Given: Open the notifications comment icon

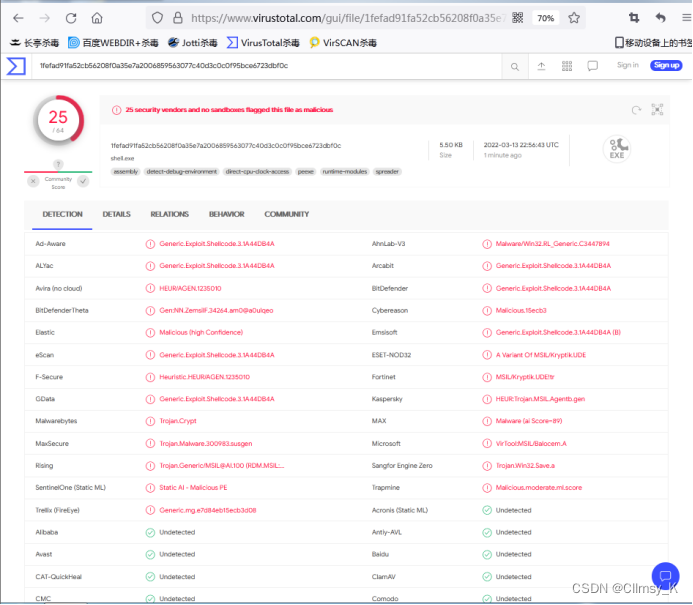Looking at the screenshot, I should tap(593, 66).
